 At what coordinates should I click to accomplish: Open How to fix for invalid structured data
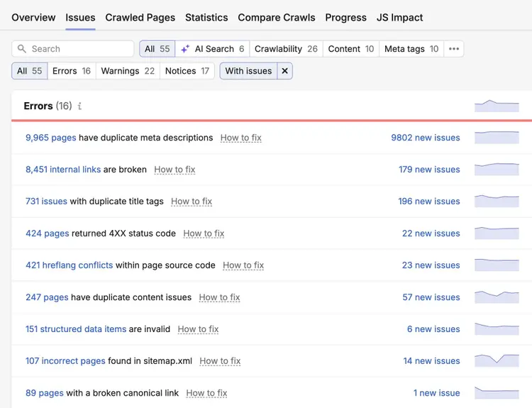(198, 329)
